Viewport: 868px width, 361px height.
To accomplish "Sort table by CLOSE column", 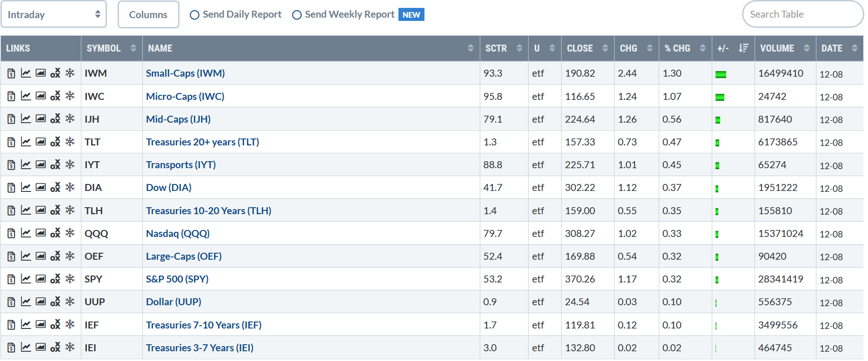I will 588,48.
